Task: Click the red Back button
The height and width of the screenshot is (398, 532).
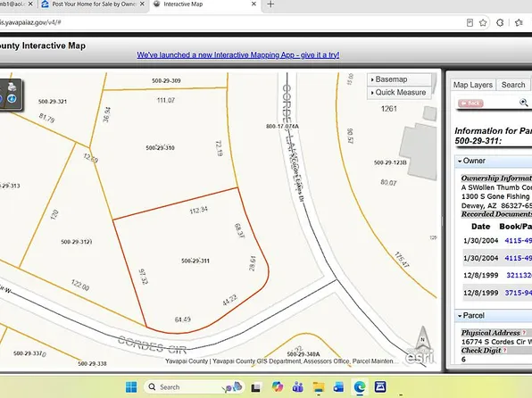Action: click(470, 104)
